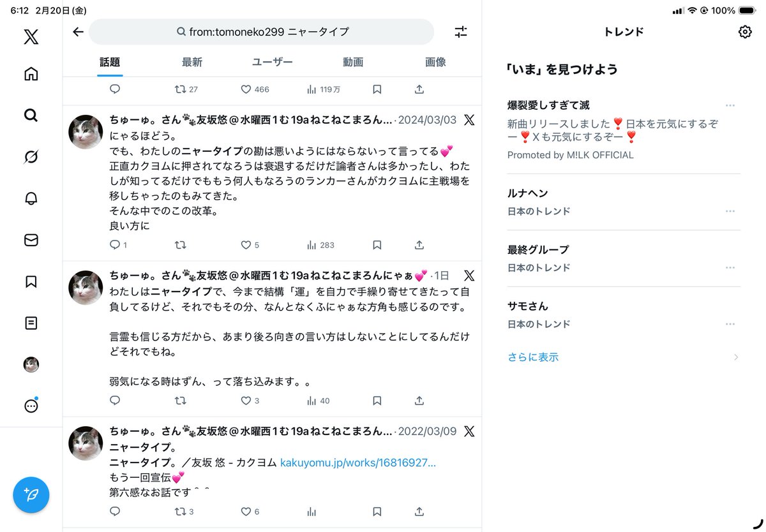This screenshot has height=532, width=766.
Task: Reply to 2022/03/09 post
Action: (x=115, y=512)
